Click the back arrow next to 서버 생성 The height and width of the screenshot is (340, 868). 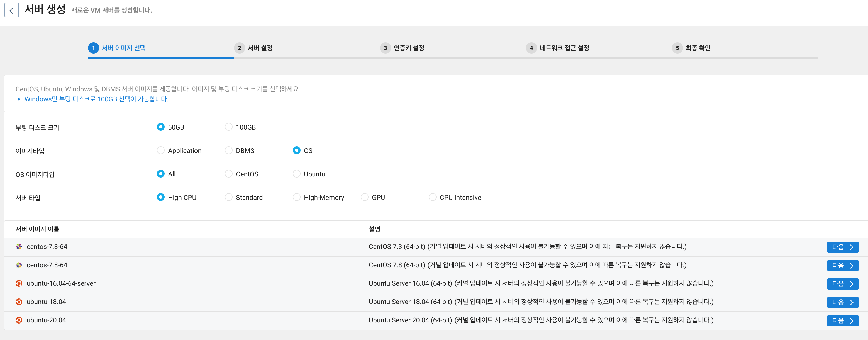(11, 10)
